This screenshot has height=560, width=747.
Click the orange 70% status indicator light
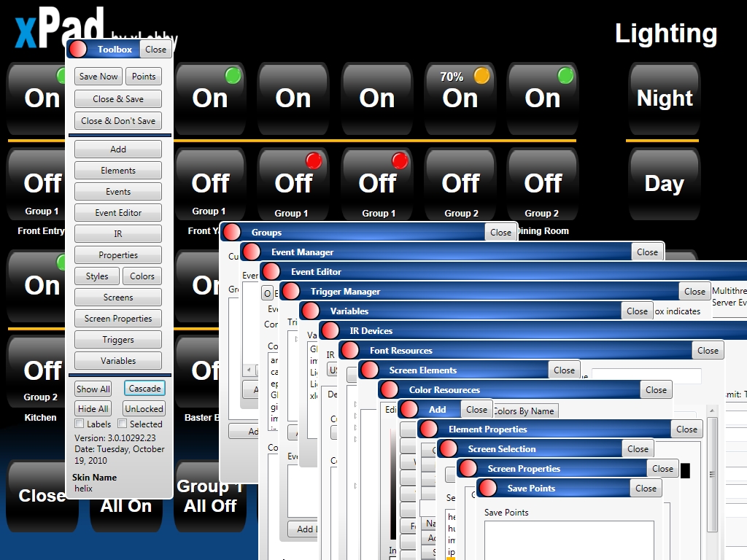coord(481,76)
